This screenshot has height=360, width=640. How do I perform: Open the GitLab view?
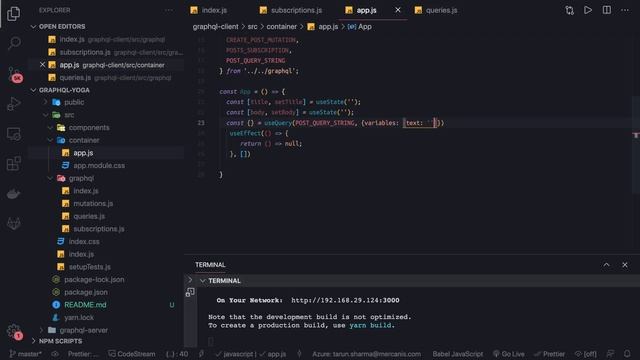13,223
